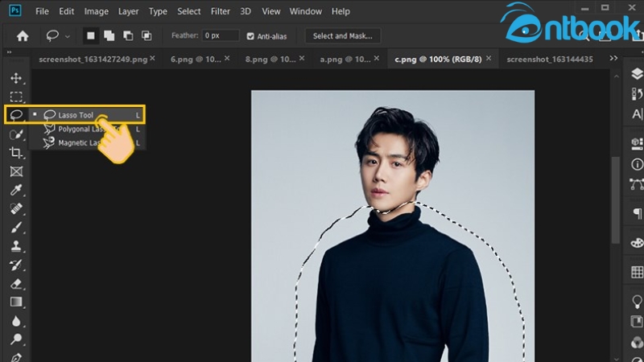644x362 pixels.
Task: Switch to the a.png document tab
Action: [x=345, y=59]
